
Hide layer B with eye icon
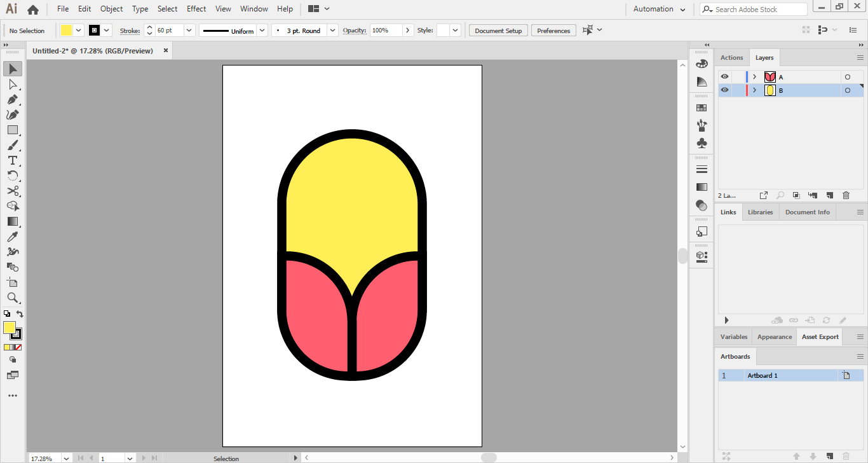[x=724, y=90]
